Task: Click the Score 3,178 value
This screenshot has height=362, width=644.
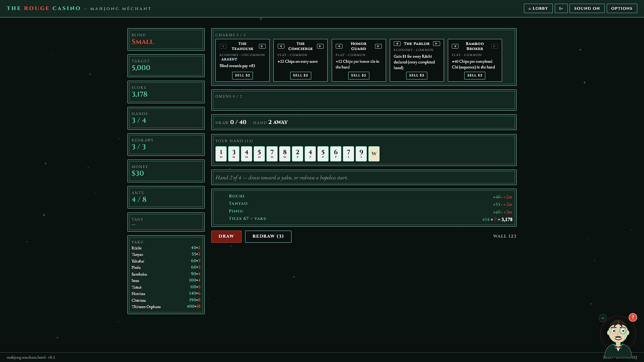Action: pyautogui.click(x=140, y=94)
